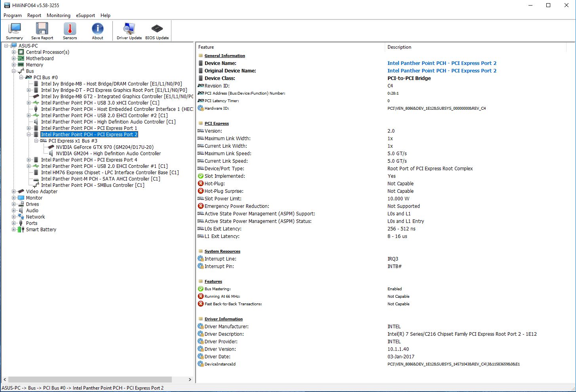Click the tree scrollbar right arrow
Image resolution: width=576 pixels, height=392 pixels.
pos(190,379)
